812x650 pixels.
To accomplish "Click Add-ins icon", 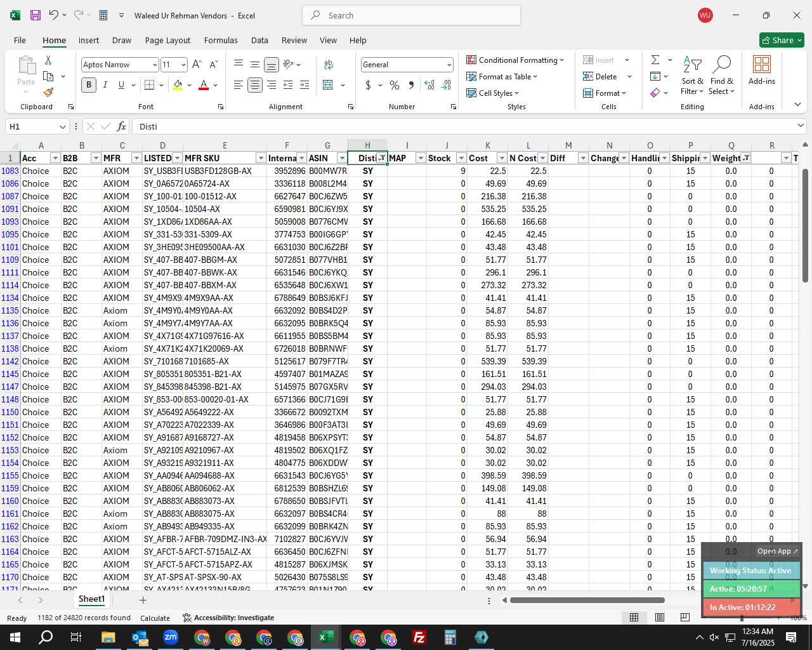I will pyautogui.click(x=762, y=70).
